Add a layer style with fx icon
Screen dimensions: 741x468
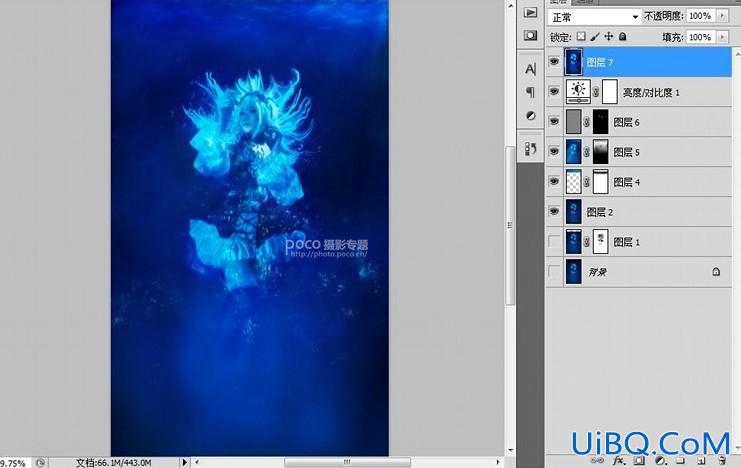(618, 460)
